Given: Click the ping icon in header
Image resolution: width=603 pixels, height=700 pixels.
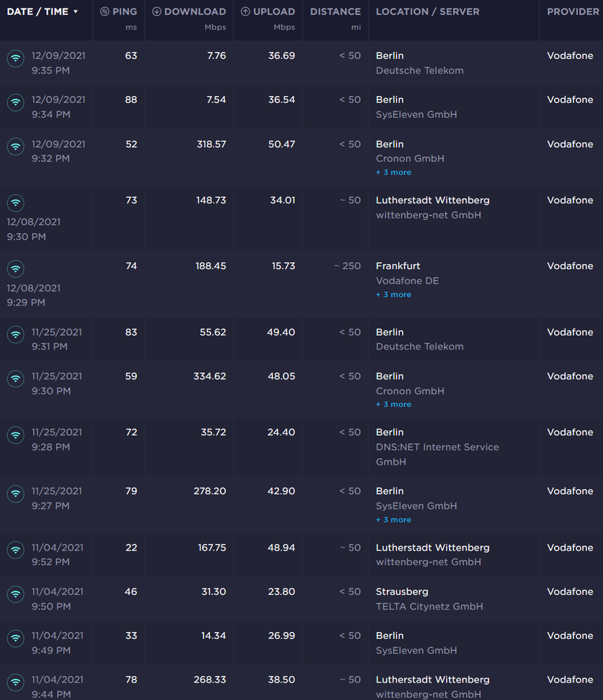Looking at the screenshot, I should click(x=104, y=12).
